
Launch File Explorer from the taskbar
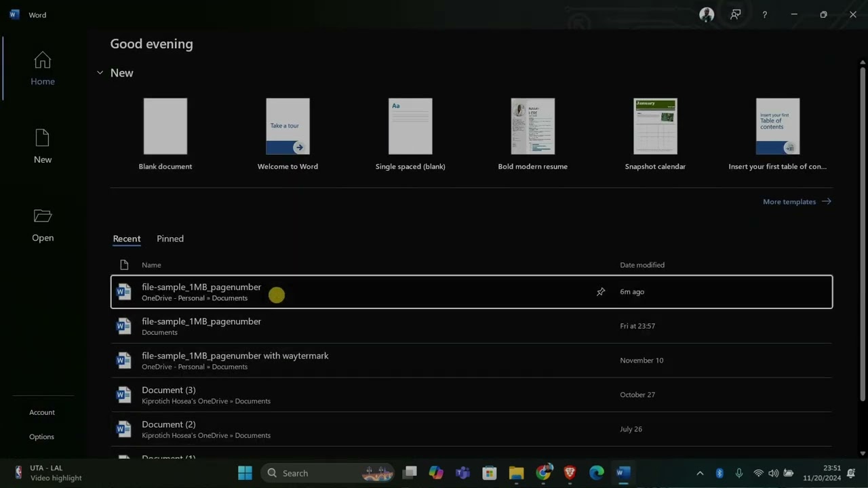[x=516, y=472]
